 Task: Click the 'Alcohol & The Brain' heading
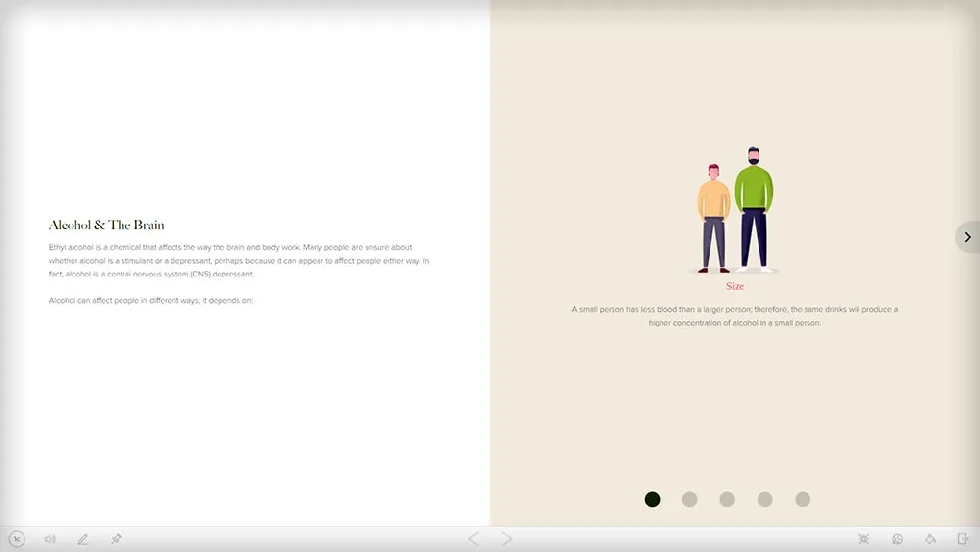pos(106,226)
